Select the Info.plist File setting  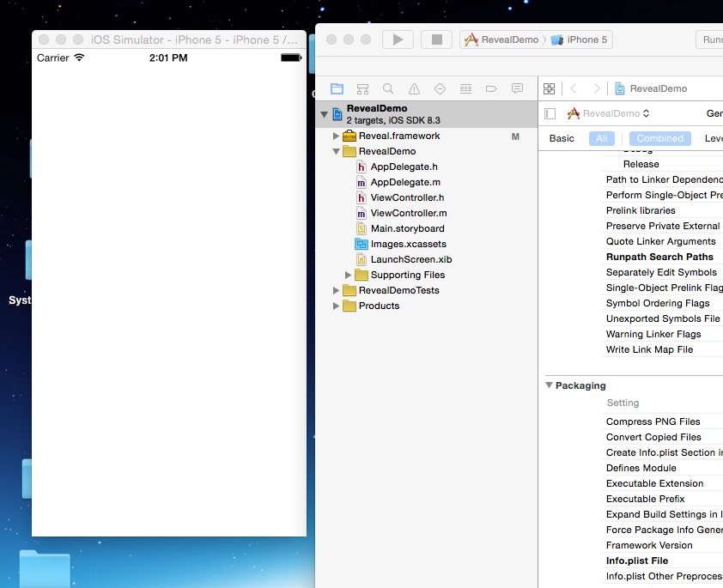(637, 561)
